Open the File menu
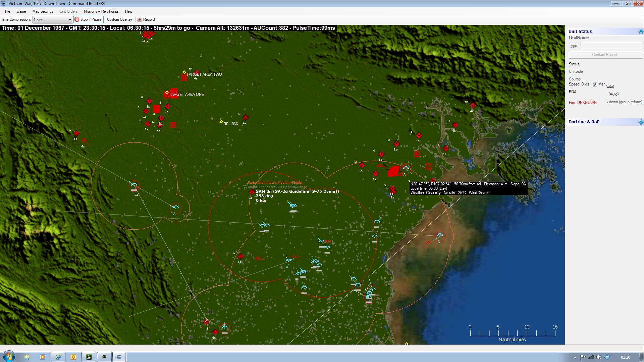The width and height of the screenshot is (644, 362). [x=7, y=11]
